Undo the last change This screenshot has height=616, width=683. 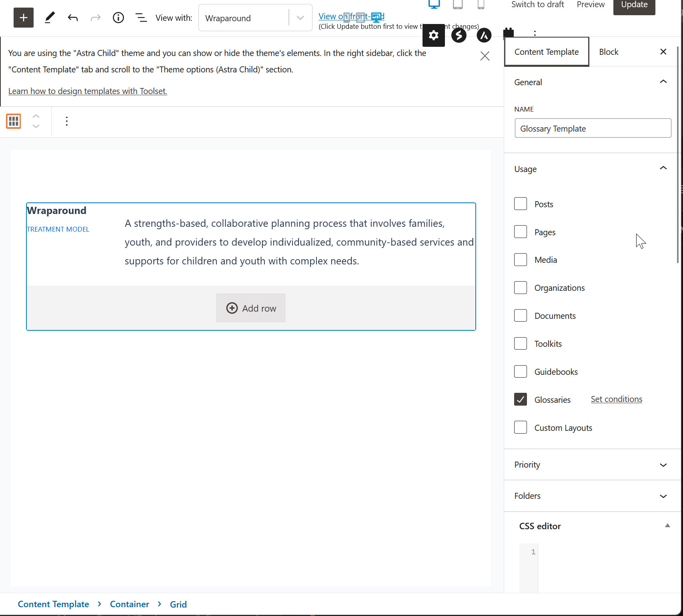(x=72, y=18)
